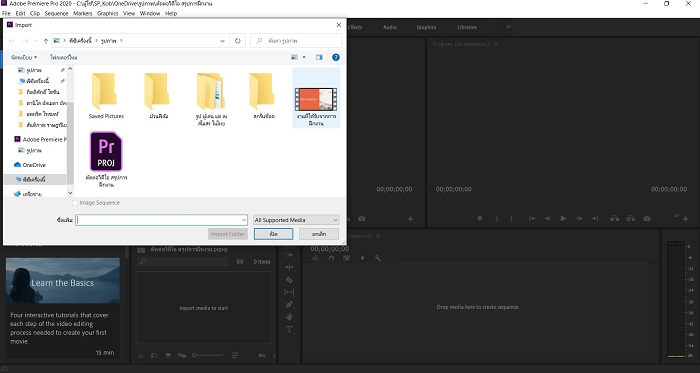Click the Lift button in Program monitor
Image resolution: width=700 pixels, height=373 pixels.
[615, 219]
